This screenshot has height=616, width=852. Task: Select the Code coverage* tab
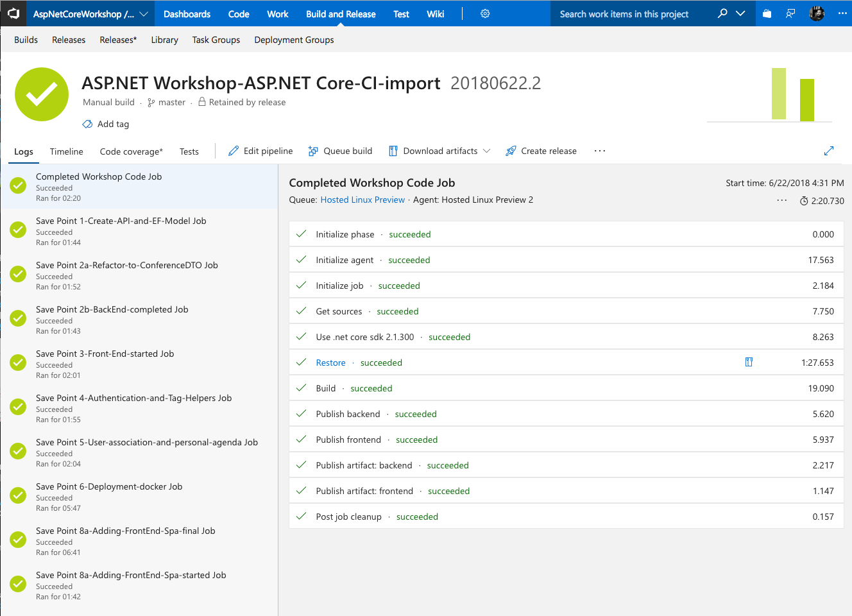132,151
